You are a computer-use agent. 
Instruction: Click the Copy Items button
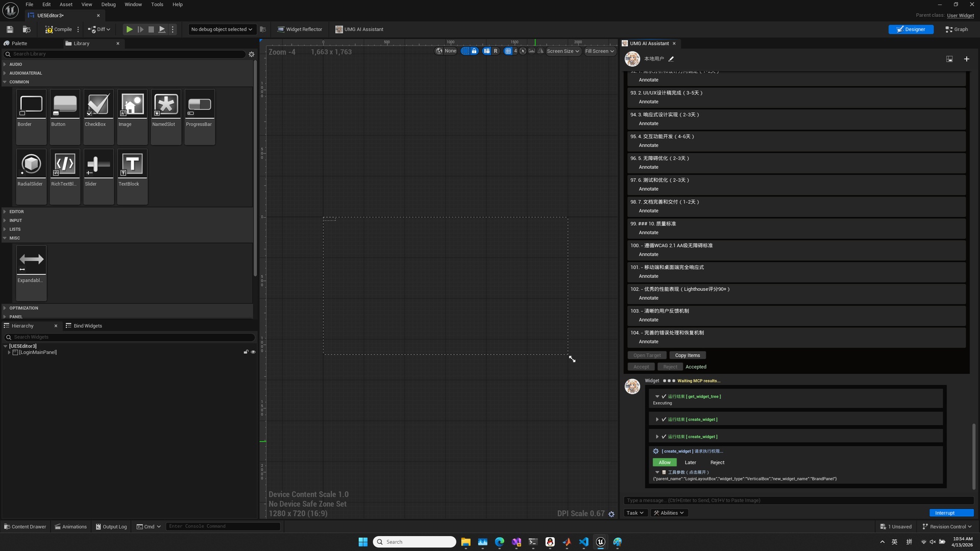pyautogui.click(x=688, y=356)
